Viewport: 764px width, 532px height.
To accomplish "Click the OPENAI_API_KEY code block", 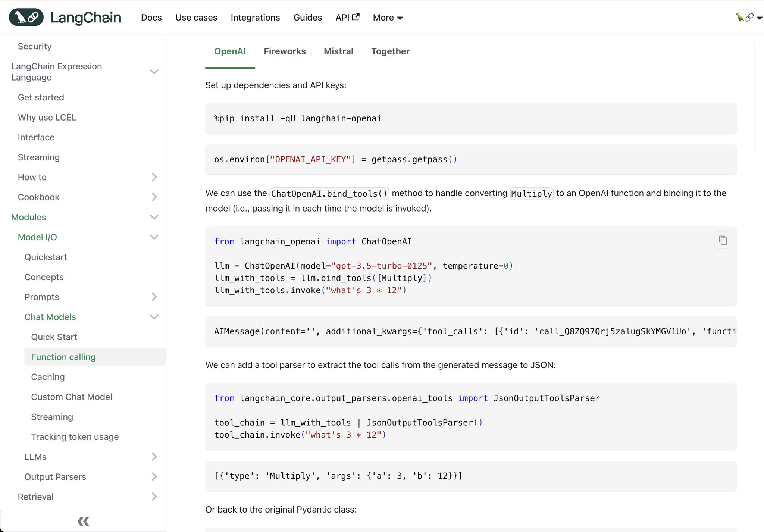I will point(471,160).
